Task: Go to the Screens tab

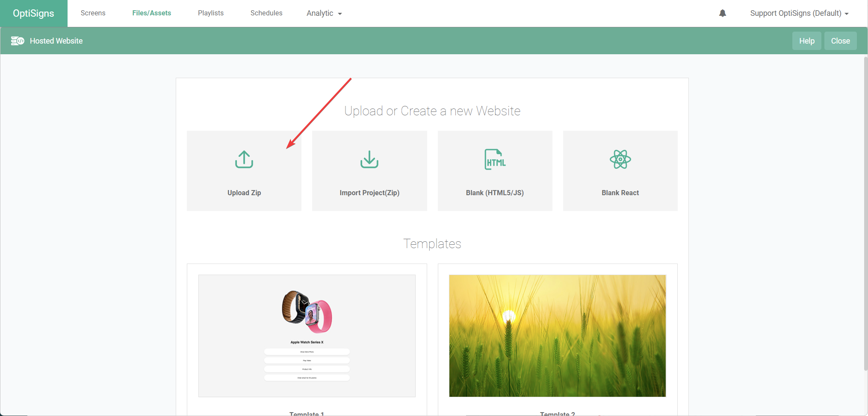Action: coord(93,13)
